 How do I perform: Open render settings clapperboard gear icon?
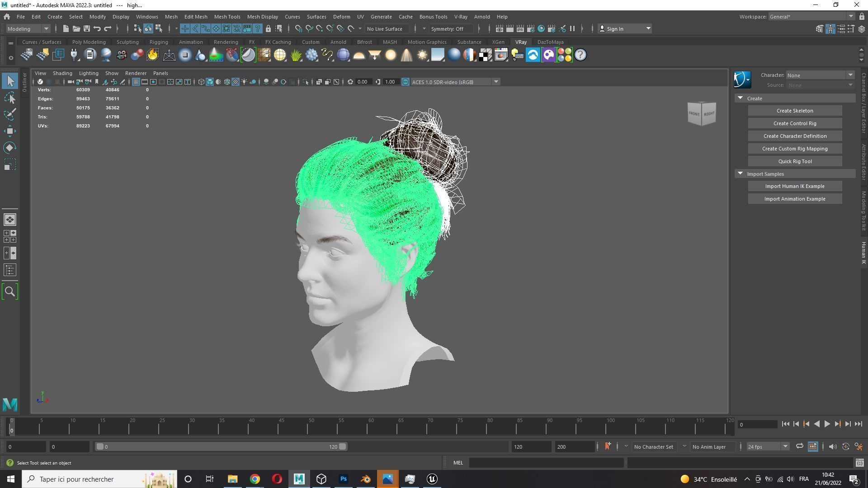[530, 29]
